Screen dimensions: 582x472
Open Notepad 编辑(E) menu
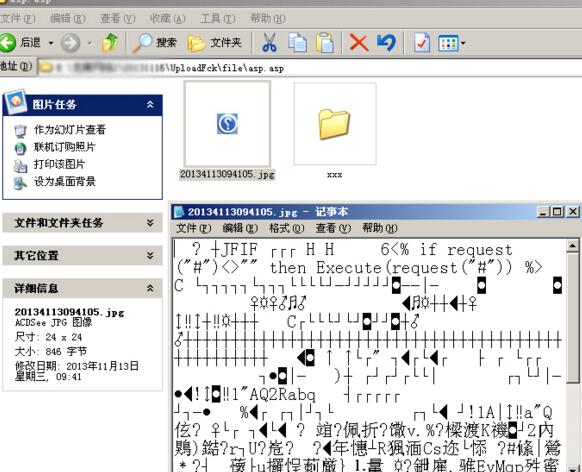pos(240,228)
